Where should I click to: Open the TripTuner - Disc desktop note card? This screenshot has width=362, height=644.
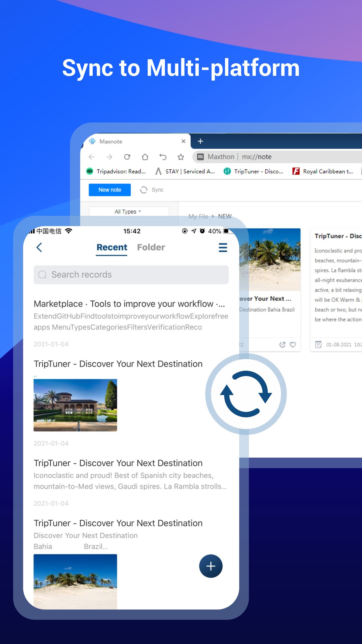(336, 290)
